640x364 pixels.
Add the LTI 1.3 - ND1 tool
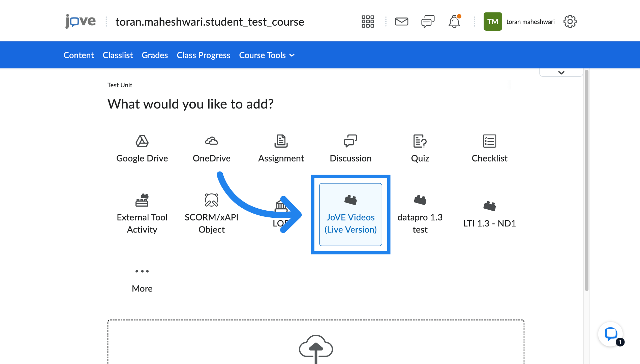coord(489,214)
